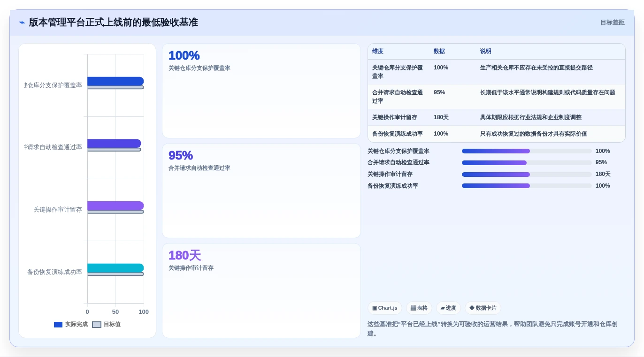Click the footer note starting 这些基准把
Image resolution: width=644 pixels, height=357 pixels.
[x=492, y=329]
